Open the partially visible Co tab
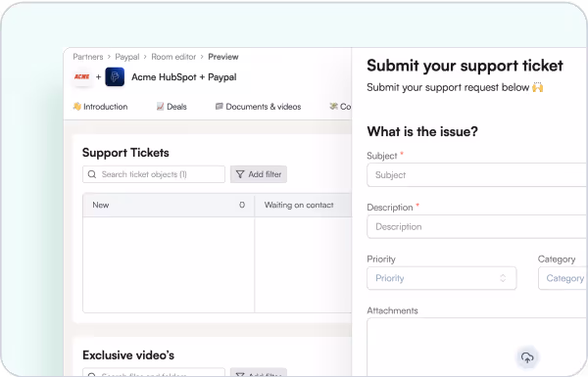Viewport: 588px width, 377px height. tap(340, 107)
